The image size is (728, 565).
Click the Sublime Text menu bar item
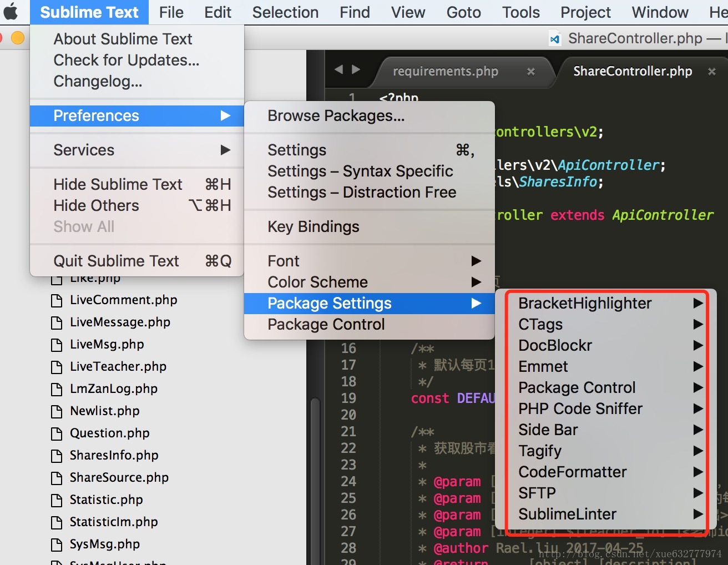[x=89, y=12]
